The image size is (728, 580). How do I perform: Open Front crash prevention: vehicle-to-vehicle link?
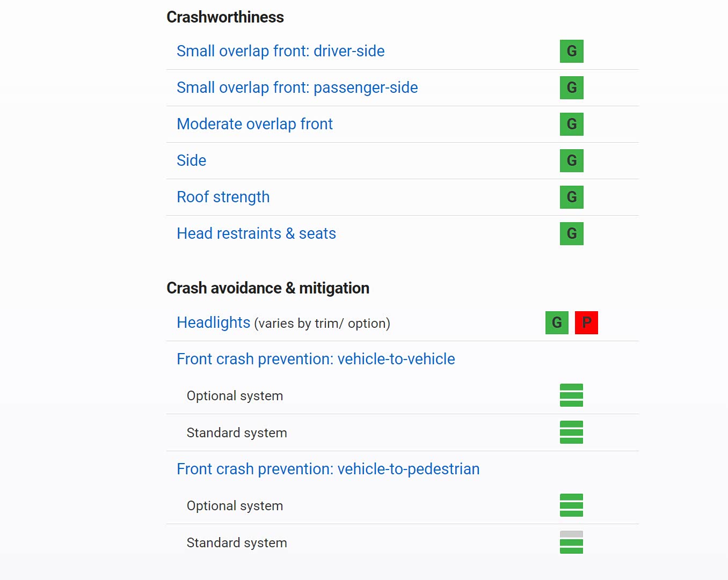pyautogui.click(x=316, y=359)
